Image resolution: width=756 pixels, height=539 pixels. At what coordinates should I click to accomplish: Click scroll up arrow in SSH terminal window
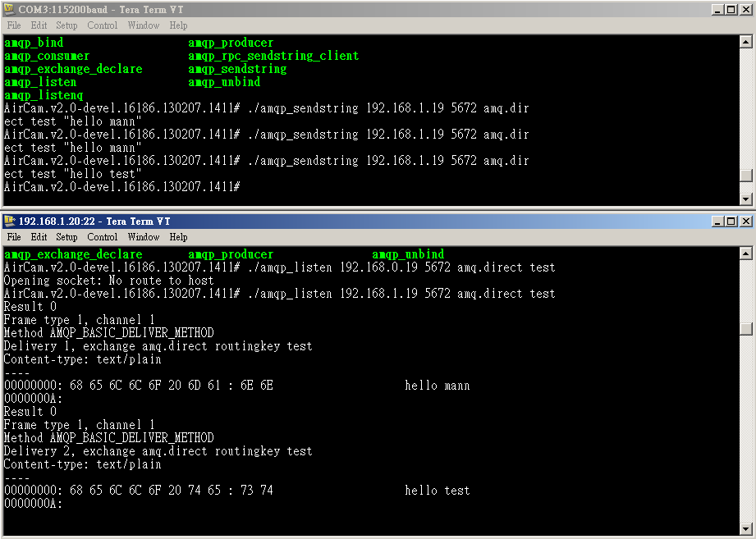745,254
